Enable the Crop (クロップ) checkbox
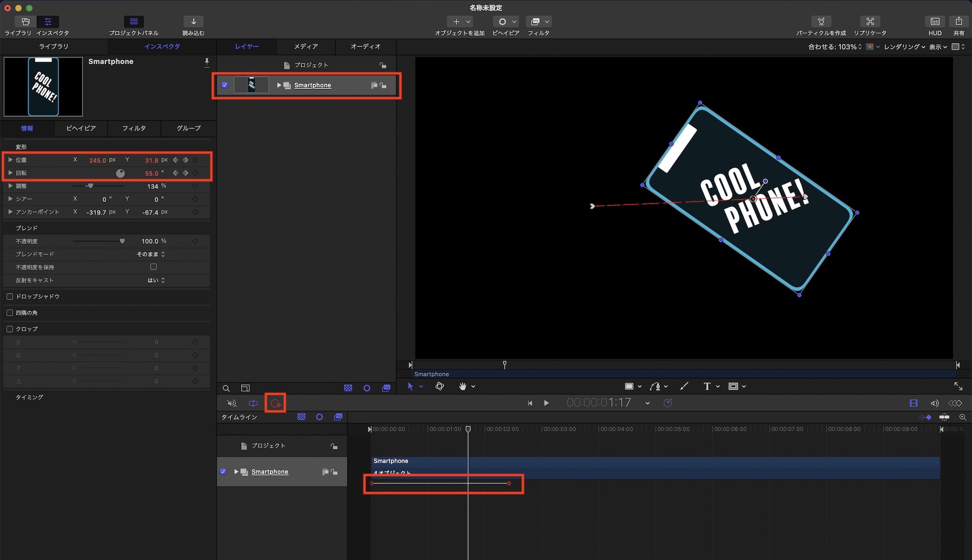The image size is (972, 560). (x=10, y=329)
